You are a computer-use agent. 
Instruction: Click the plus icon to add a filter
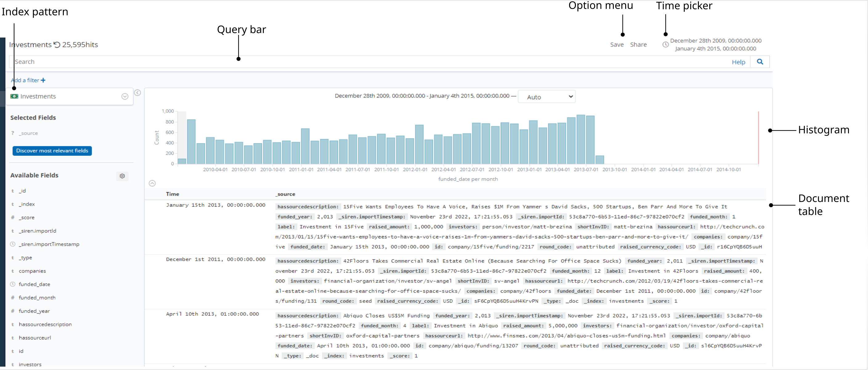point(43,80)
